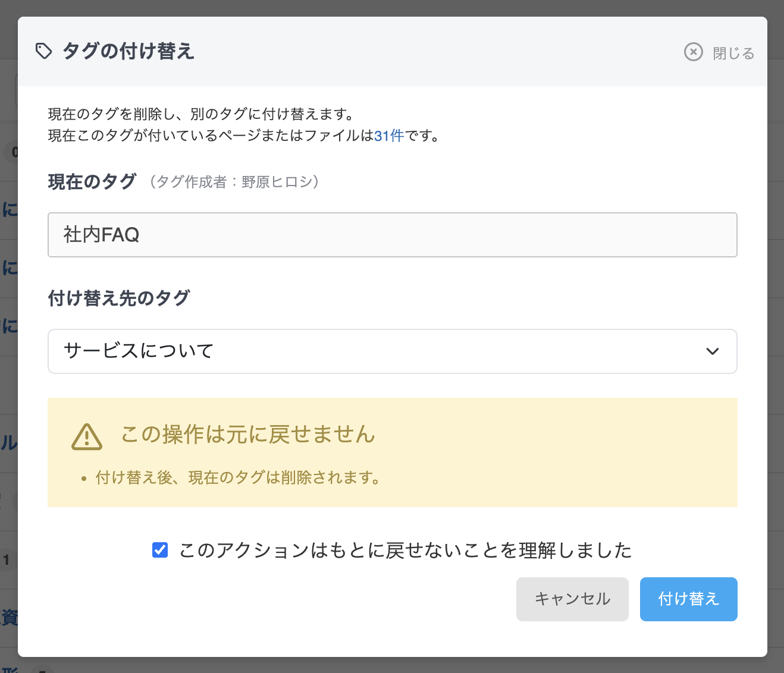Click the tag icon in dialog header
784x673 pixels.
44,52
